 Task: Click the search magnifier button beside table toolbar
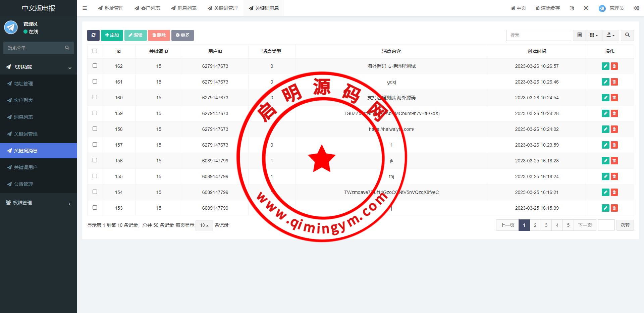click(627, 35)
